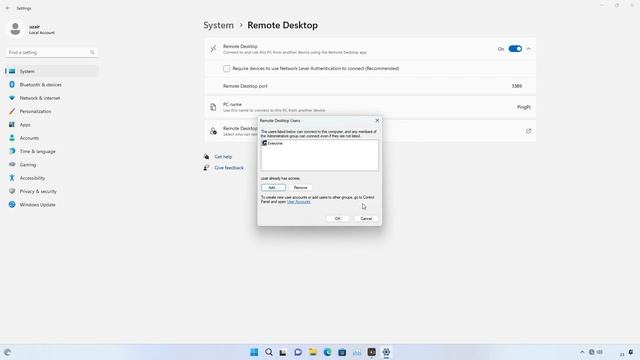
Task: Open Network & internet settings
Action: 52,98
